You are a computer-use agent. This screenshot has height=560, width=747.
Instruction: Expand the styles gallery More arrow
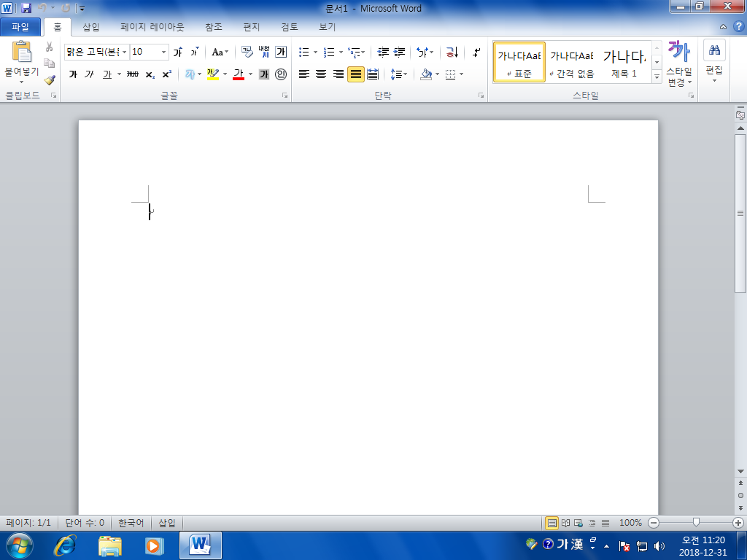click(657, 76)
